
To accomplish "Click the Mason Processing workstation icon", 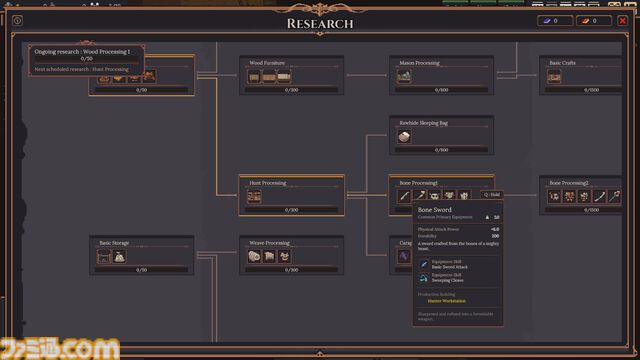I will click(x=404, y=76).
